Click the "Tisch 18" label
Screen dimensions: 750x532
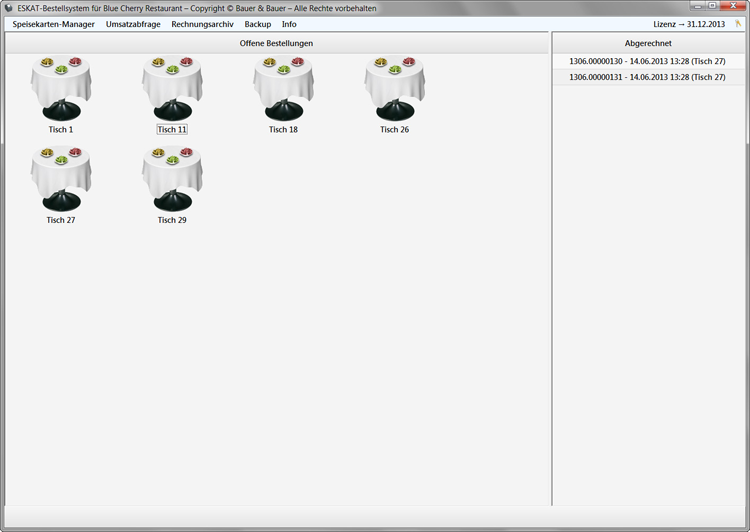pos(283,130)
